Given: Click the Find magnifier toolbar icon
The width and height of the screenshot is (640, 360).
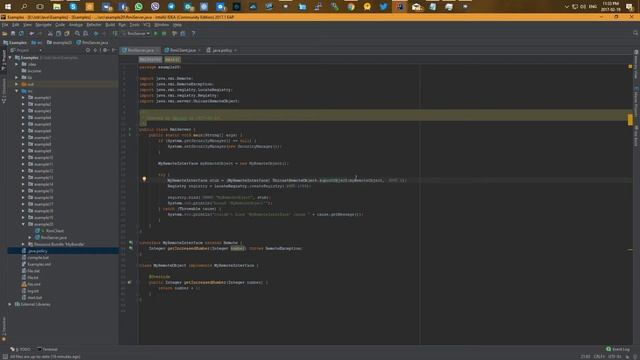Looking at the screenshot, I should pos(77,33).
